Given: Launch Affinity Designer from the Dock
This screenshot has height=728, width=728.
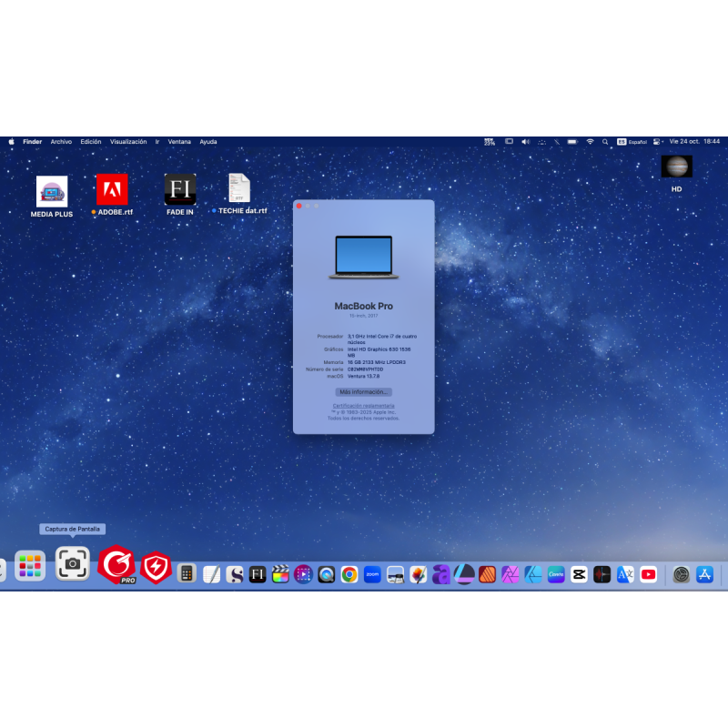Looking at the screenshot, I should (x=533, y=575).
